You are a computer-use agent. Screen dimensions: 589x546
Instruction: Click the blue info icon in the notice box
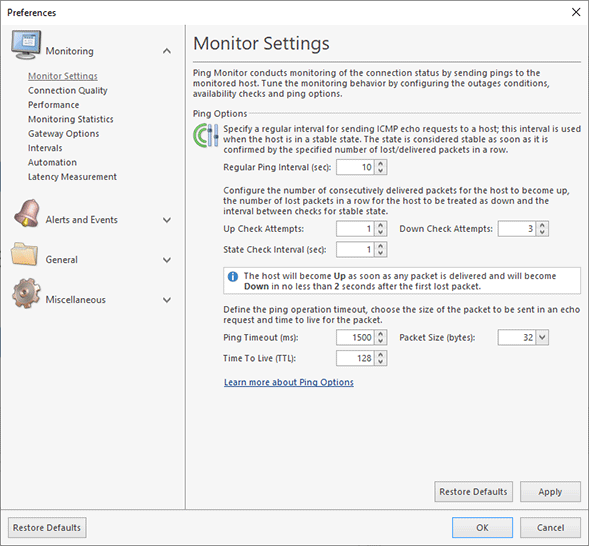(233, 277)
